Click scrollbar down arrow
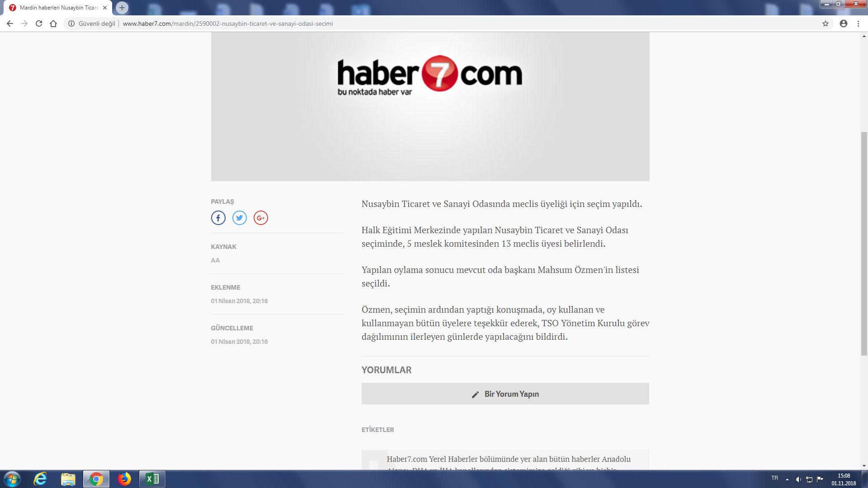Viewport: 868px width, 488px height. pos(864,466)
